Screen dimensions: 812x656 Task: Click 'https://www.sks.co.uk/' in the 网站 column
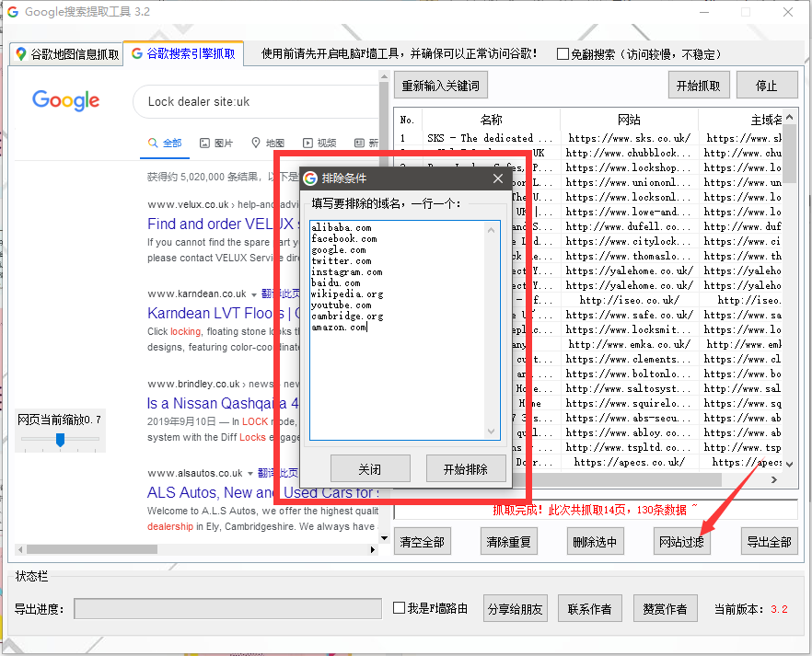point(629,138)
